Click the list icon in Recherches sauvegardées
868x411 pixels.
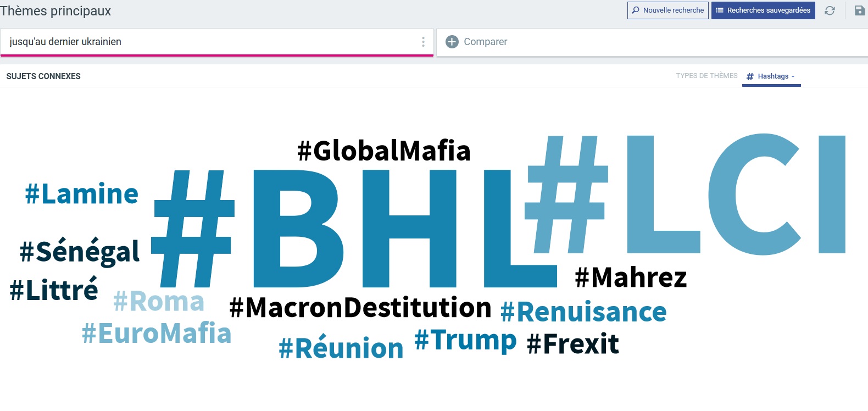click(x=719, y=10)
